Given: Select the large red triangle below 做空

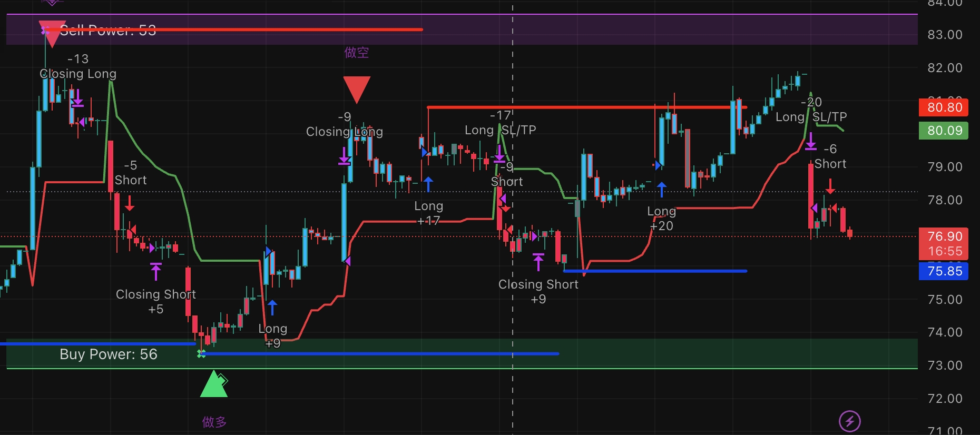Looking at the screenshot, I should (357, 90).
